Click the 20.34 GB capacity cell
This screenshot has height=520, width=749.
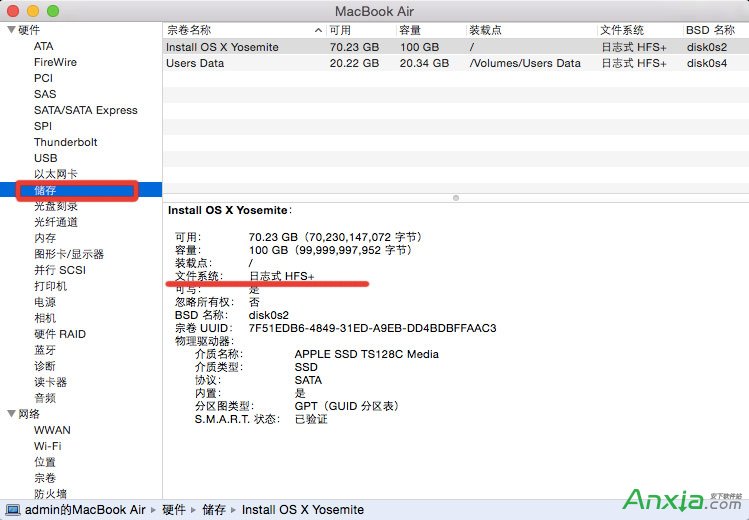424,63
